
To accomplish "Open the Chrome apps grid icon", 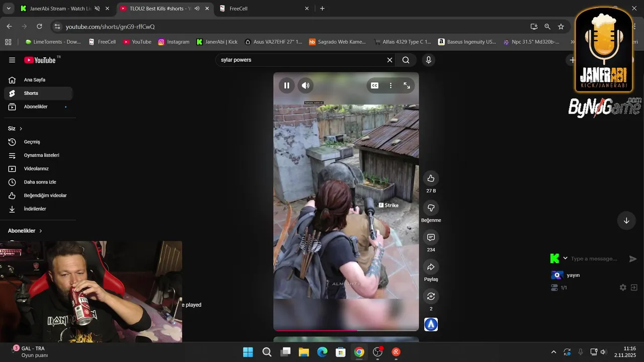I will 8,42.
